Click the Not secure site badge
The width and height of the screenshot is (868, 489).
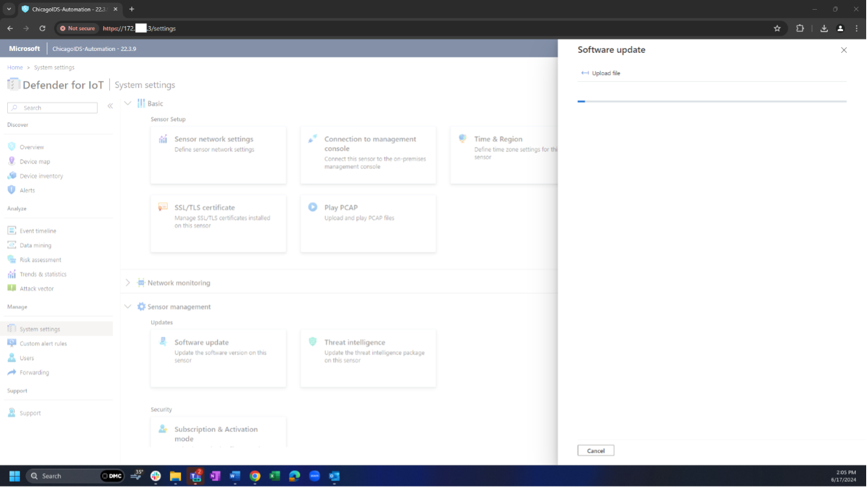[x=77, y=29]
